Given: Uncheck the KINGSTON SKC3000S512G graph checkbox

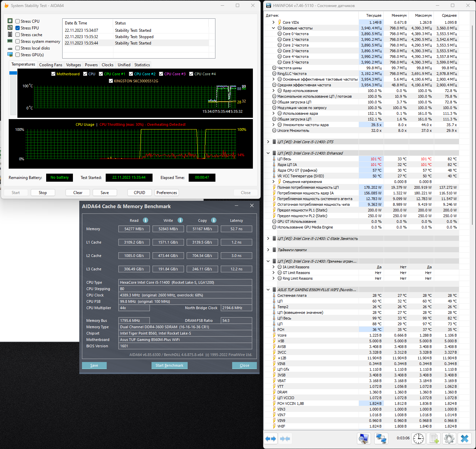Looking at the screenshot, I should (111, 81).
